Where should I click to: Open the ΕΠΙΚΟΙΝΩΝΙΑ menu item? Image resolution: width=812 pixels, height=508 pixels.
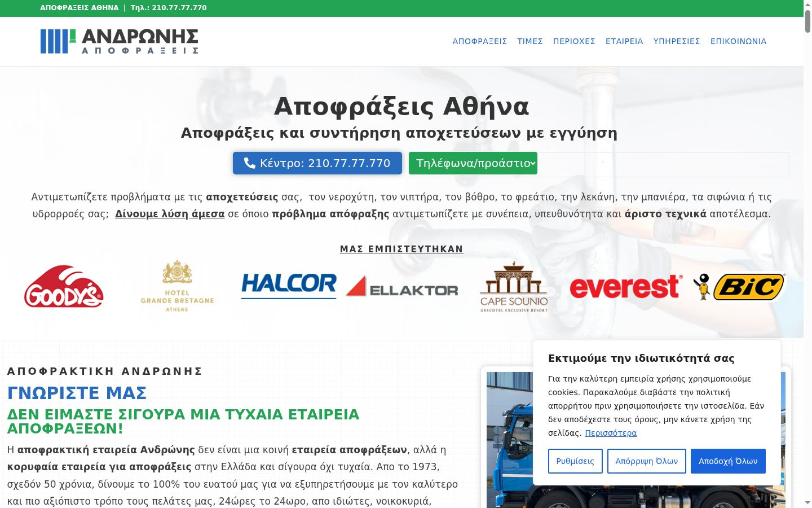point(739,41)
